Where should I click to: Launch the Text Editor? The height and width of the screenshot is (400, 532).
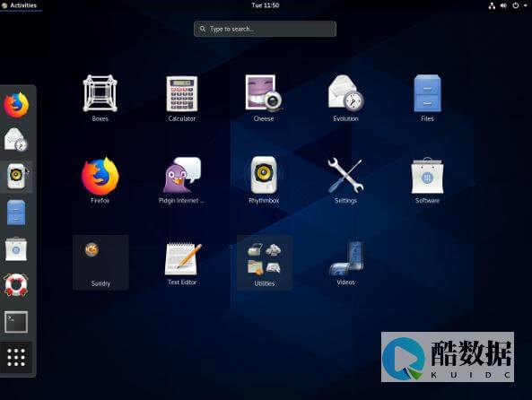pyautogui.click(x=182, y=264)
